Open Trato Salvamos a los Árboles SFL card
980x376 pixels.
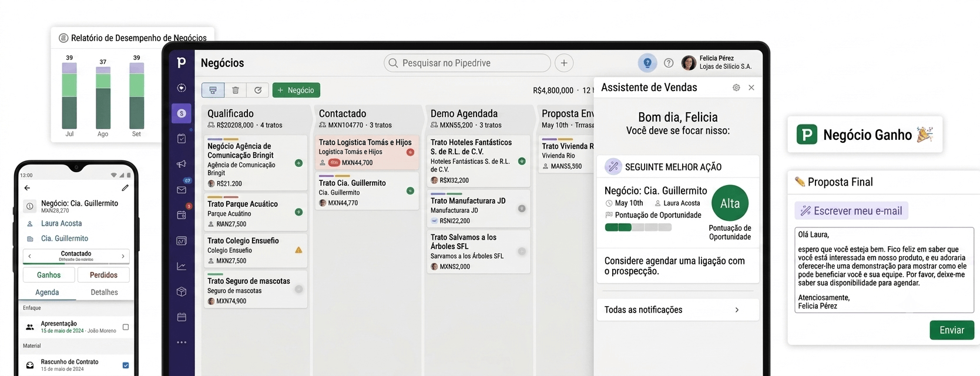(x=478, y=251)
